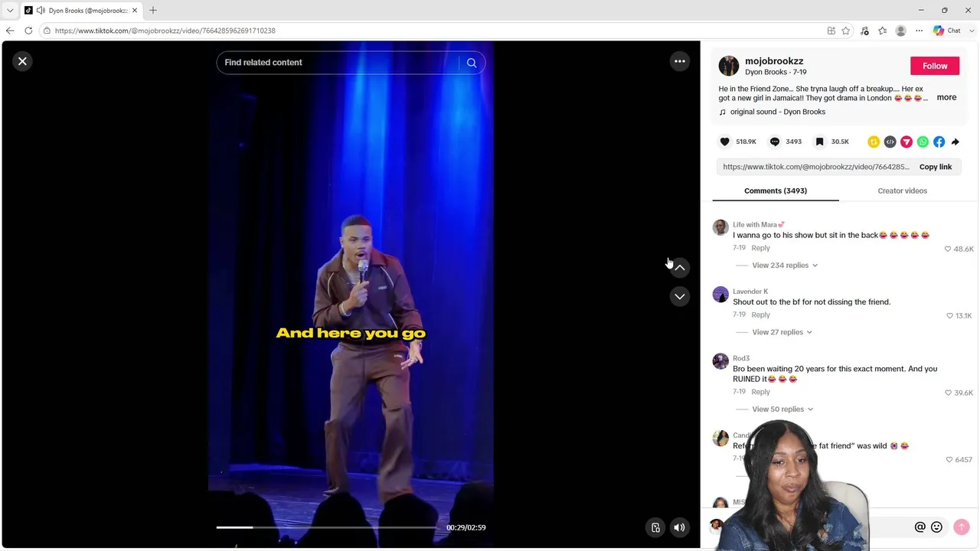Expand the full video description with more
Viewport: 980px width, 551px height.
pos(946,97)
